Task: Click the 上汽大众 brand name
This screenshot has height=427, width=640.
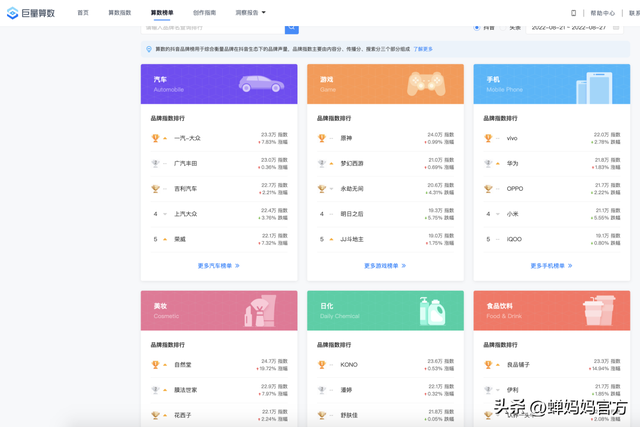Action: (x=186, y=214)
